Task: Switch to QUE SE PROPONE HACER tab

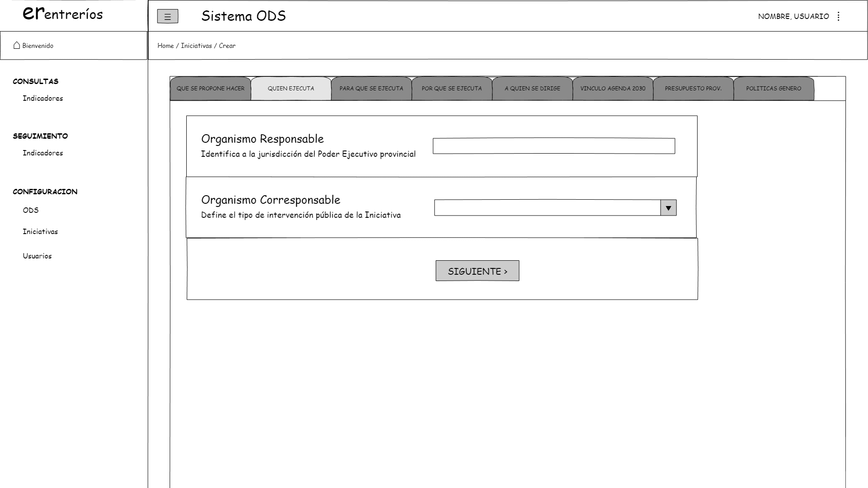Action: tap(210, 89)
